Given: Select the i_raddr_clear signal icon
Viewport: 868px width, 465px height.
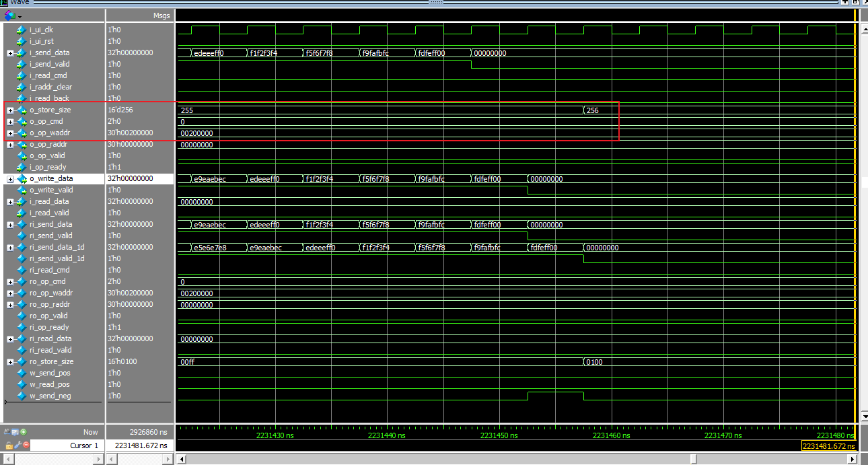Looking at the screenshot, I should (21, 87).
